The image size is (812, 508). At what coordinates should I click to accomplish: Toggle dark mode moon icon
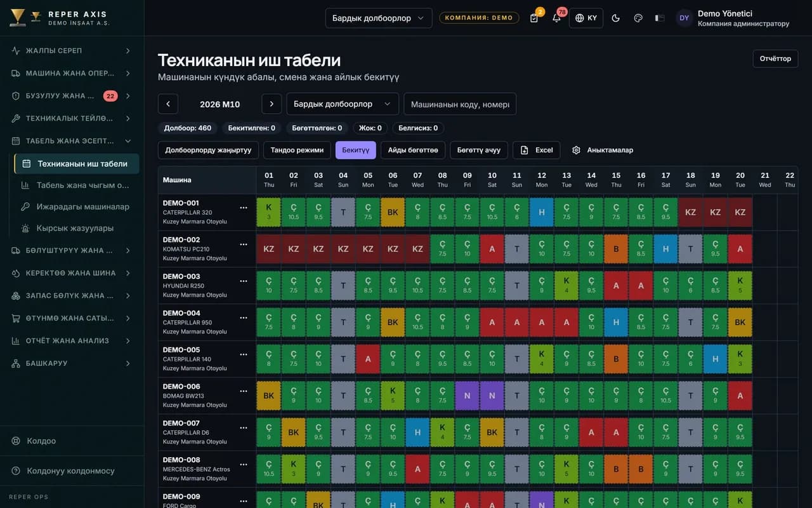point(615,18)
